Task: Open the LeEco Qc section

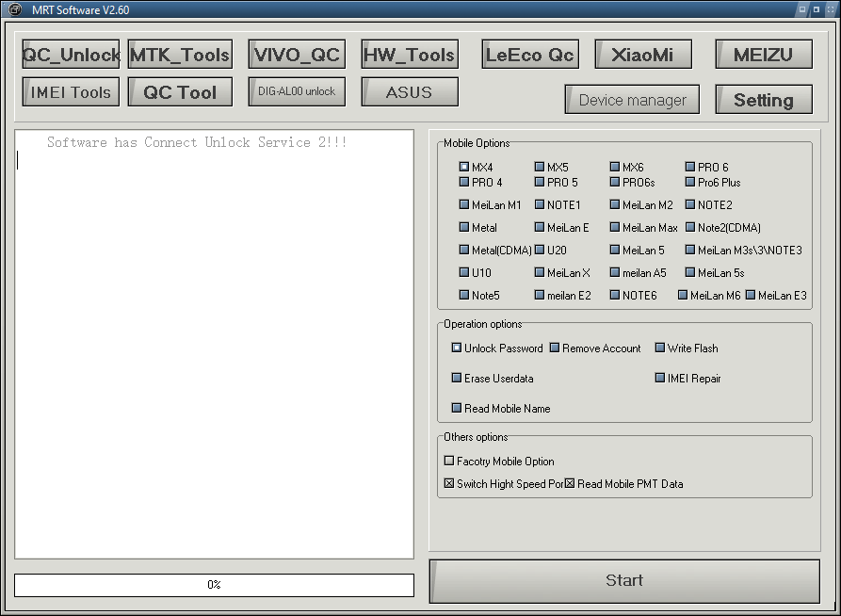Action: tap(529, 54)
